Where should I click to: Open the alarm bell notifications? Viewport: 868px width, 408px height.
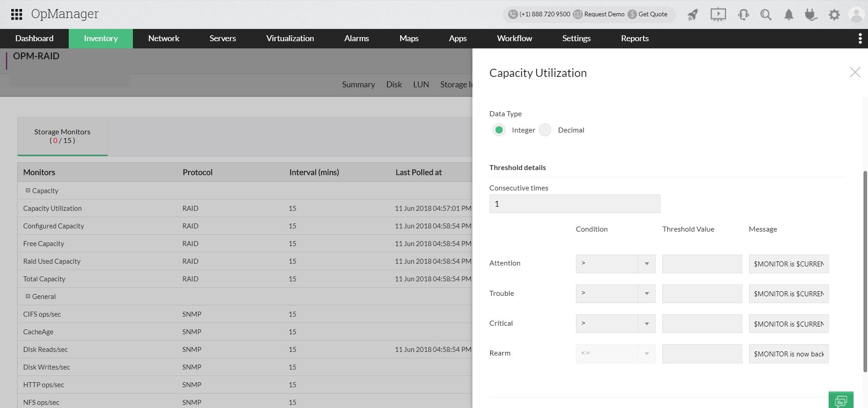pyautogui.click(x=788, y=14)
